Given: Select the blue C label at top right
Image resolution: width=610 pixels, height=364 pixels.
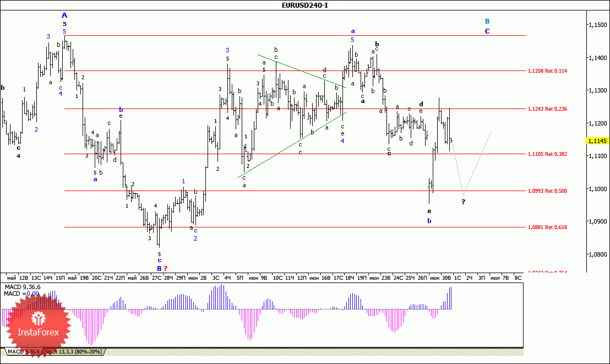Looking at the screenshot, I should click(x=487, y=31).
